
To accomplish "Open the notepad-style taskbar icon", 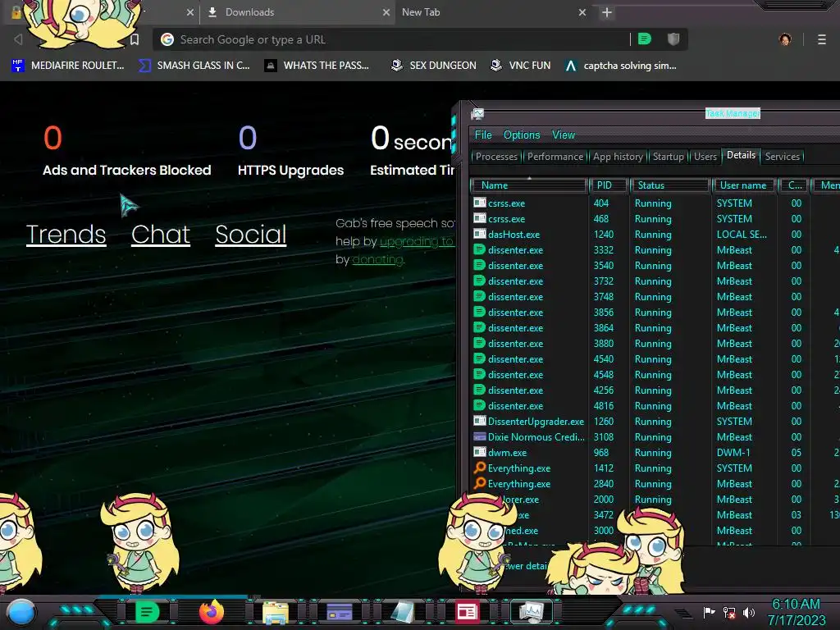I will [403, 612].
